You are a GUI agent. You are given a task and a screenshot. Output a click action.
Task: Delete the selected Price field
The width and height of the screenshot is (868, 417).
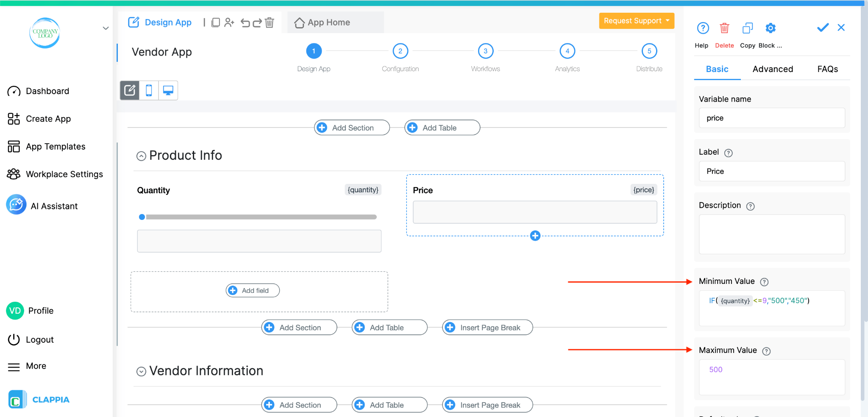tap(724, 28)
